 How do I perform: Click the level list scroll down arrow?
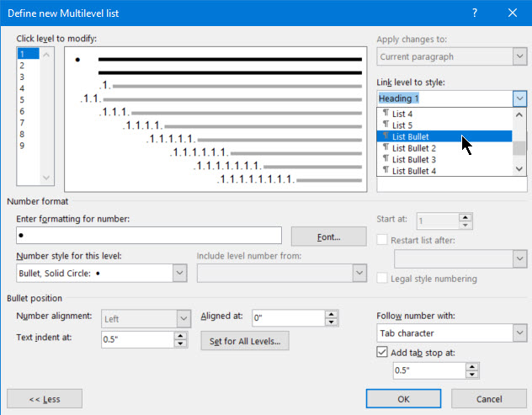[x=46, y=178]
